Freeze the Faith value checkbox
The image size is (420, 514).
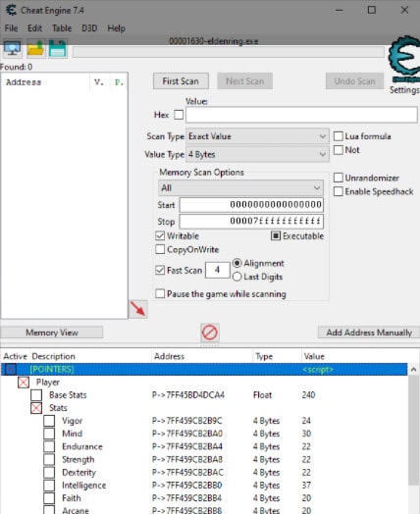click(49, 498)
